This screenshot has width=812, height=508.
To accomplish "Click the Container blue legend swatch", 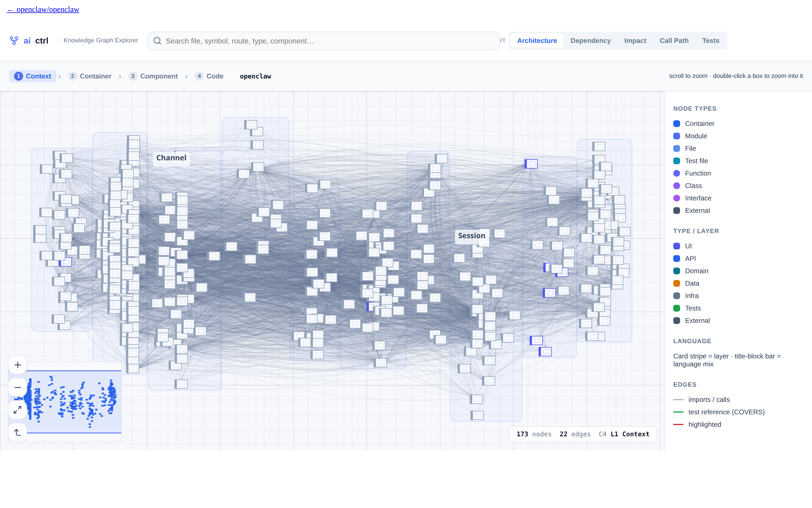I will 676,124.
